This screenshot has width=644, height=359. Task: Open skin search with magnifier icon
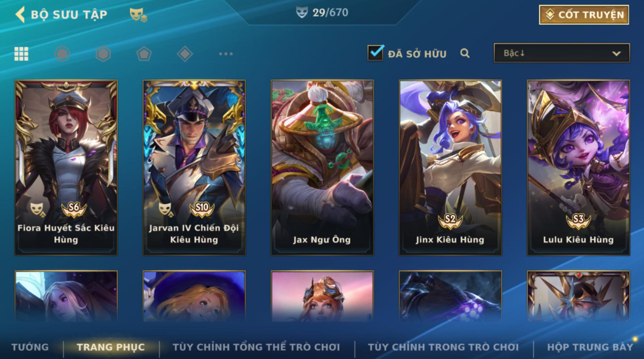(465, 54)
